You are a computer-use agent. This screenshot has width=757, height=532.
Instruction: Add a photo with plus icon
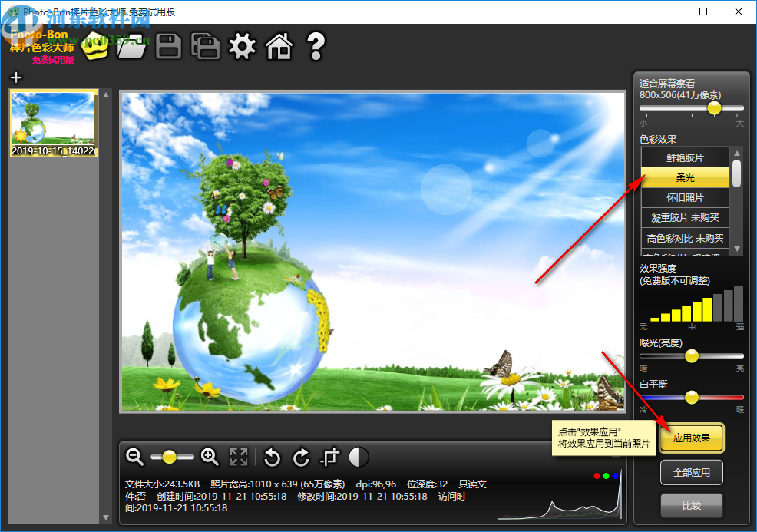[x=16, y=78]
